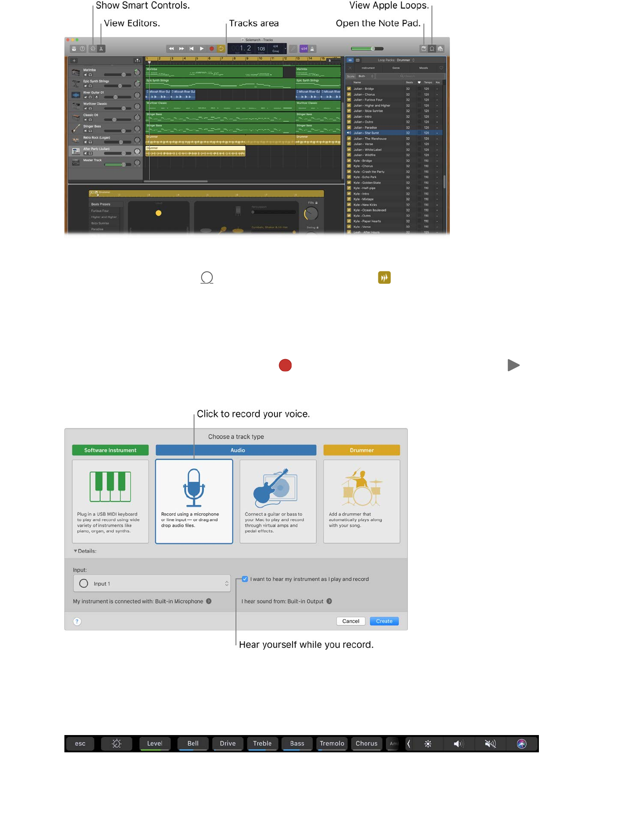644x820 pixels.
Task: Open help in the track type dialog
Action: 77,621
